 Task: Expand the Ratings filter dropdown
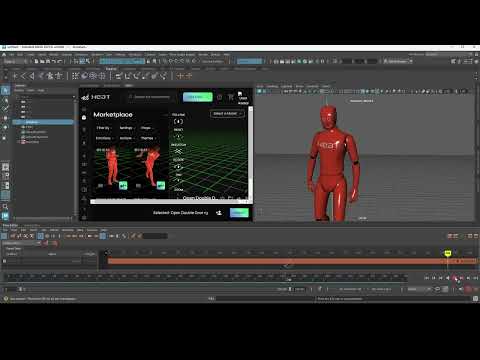tap(127, 128)
